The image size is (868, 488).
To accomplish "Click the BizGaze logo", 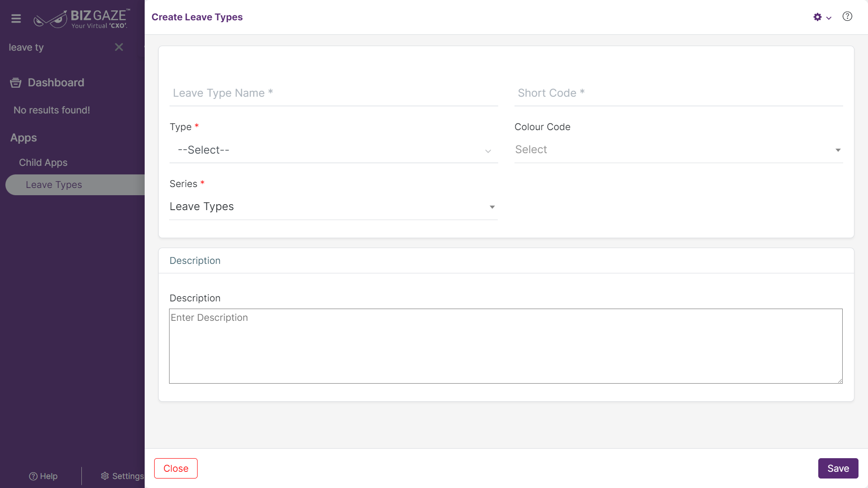I will [x=82, y=19].
